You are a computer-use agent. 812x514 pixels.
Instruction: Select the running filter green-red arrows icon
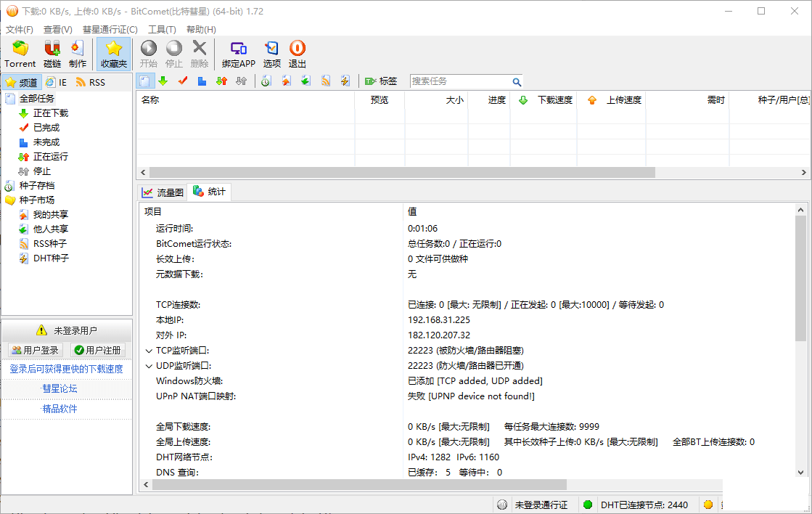[x=221, y=81]
